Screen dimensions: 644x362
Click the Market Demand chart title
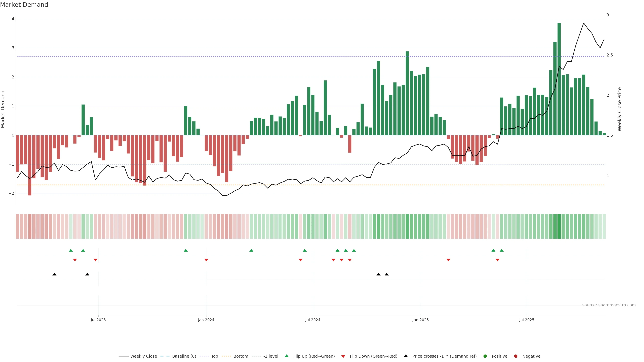pos(24,5)
